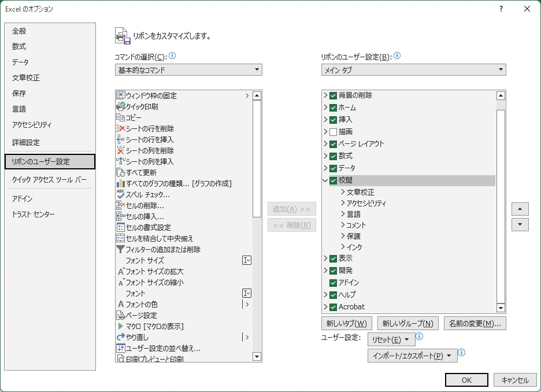
Task: Select the スペル チェック icon
Action: tap(120, 194)
